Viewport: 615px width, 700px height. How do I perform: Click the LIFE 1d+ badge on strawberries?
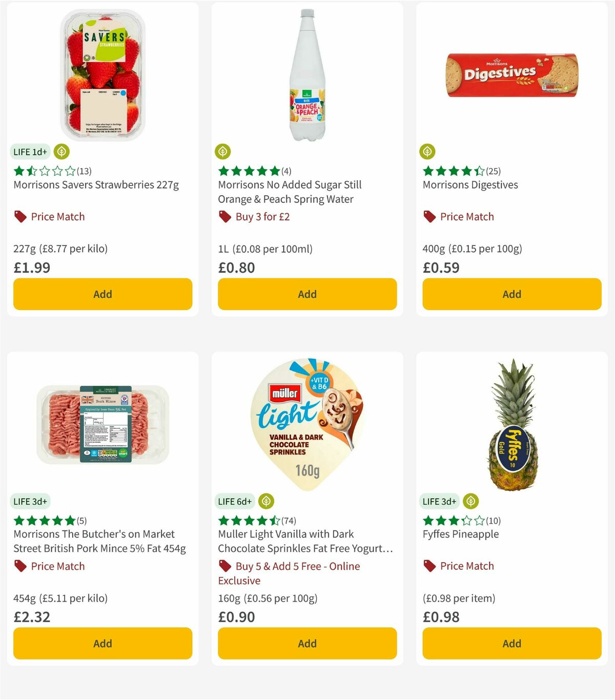pyautogui.click(x=30, y=152)
